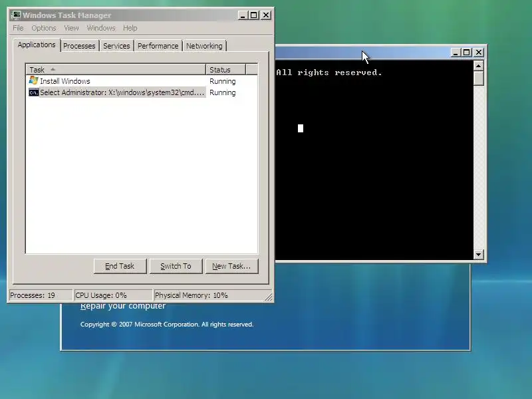Click the Windows Task Manager title text

[67, 15]
